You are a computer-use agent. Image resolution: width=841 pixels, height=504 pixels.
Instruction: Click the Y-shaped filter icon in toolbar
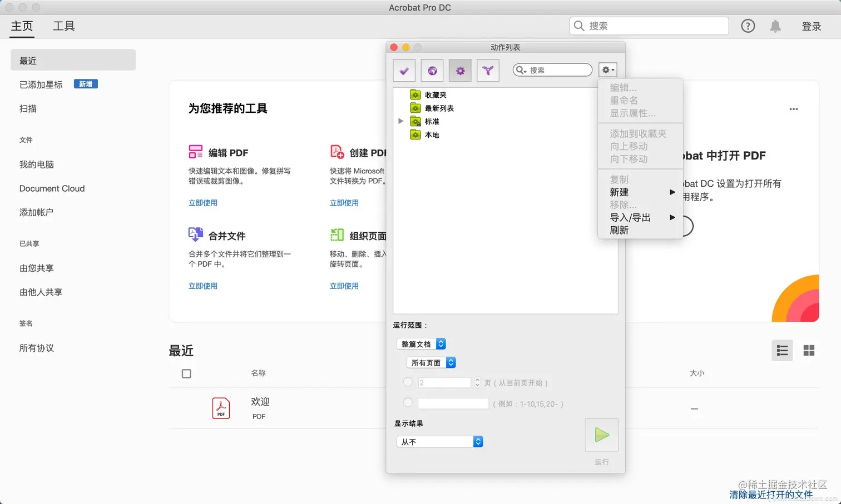[488, 71]
